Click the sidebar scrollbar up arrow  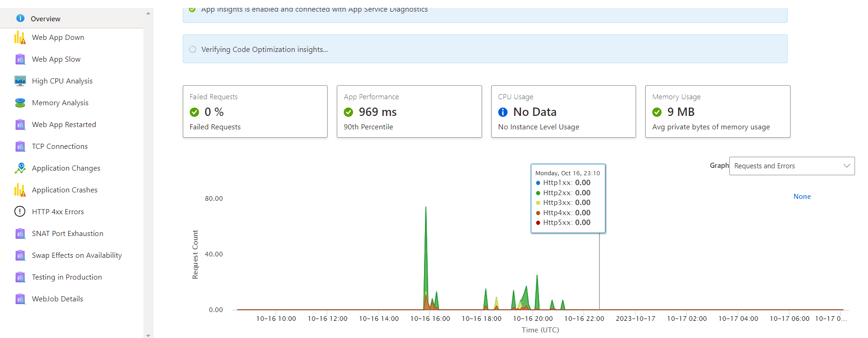(148, 13)
